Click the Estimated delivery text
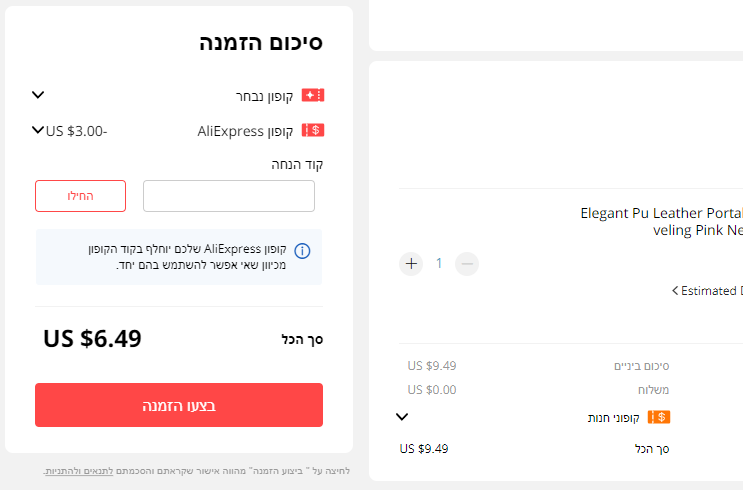The width and height of the screenshot is (743, 490). 711,291
